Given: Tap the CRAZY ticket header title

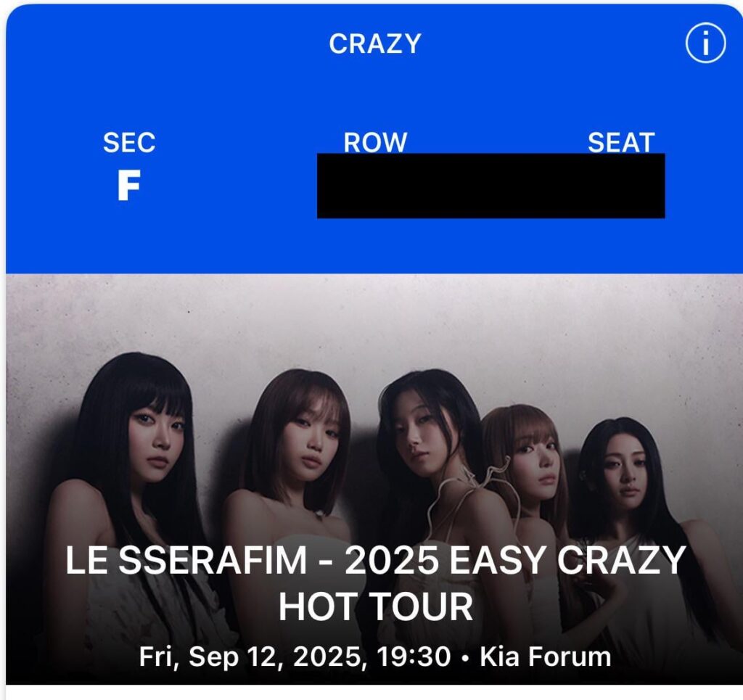Looking at the screenshot, I should pyautogui.click(x=374, y=44).
